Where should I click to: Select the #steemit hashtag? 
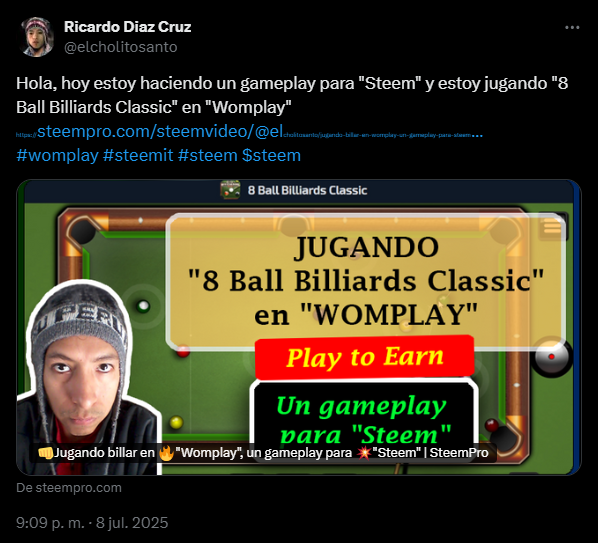tap(138, 156)
